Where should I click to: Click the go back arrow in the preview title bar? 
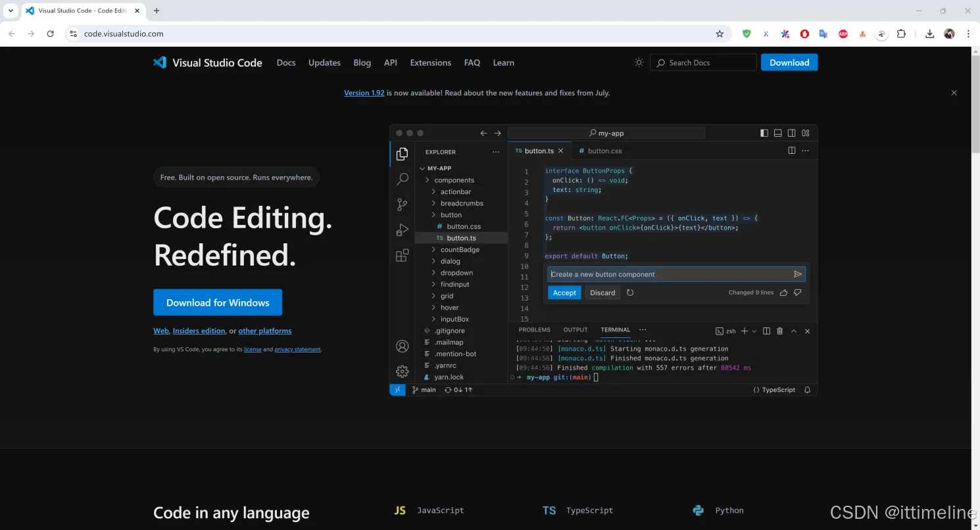tap(484, 133)
